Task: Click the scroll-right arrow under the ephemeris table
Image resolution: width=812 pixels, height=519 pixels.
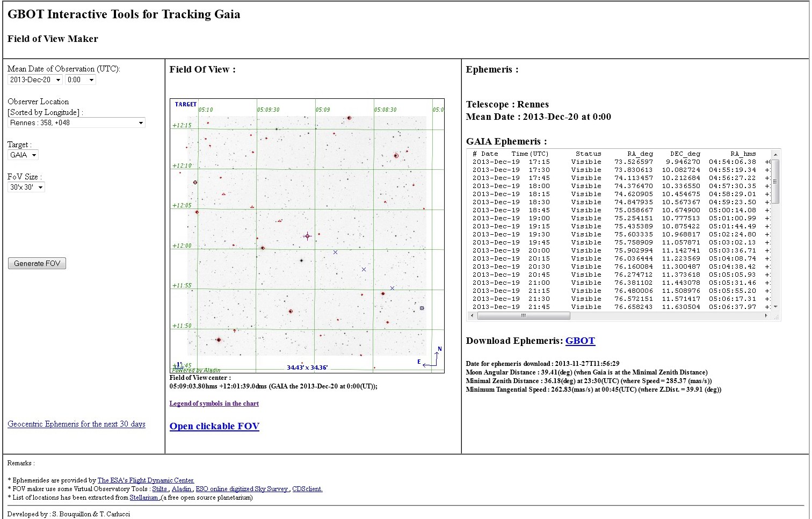Action: click(766, 316)
